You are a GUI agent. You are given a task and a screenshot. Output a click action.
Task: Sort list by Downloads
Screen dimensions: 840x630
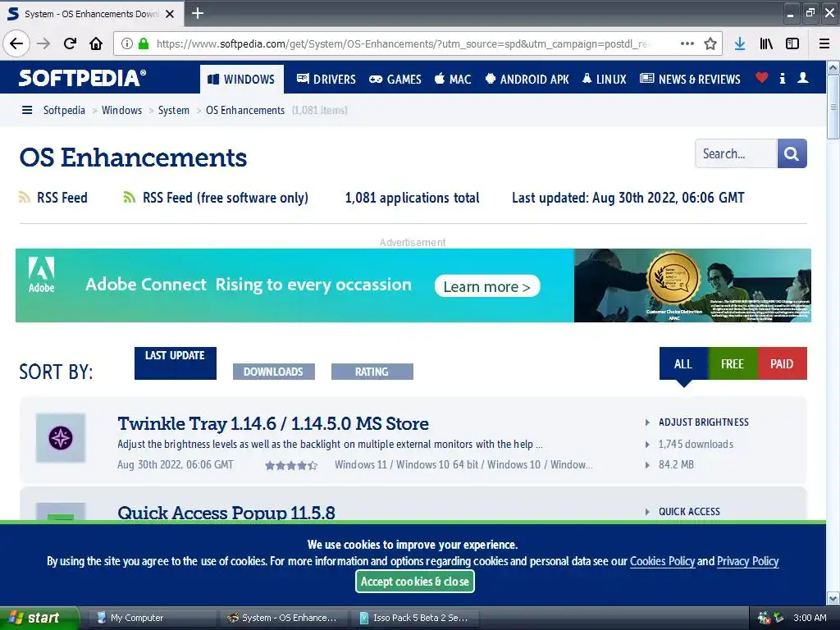[274, 372]
